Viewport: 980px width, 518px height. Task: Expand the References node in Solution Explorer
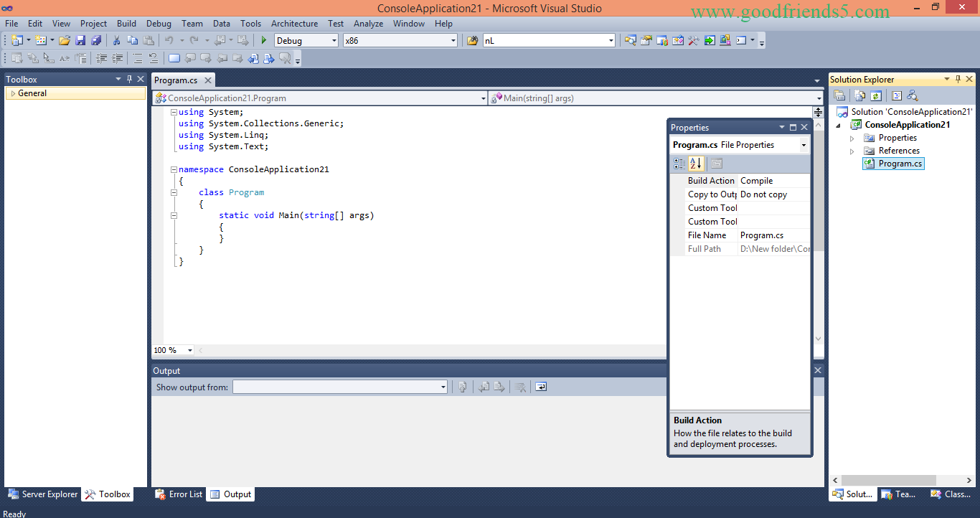coord(852,151)
